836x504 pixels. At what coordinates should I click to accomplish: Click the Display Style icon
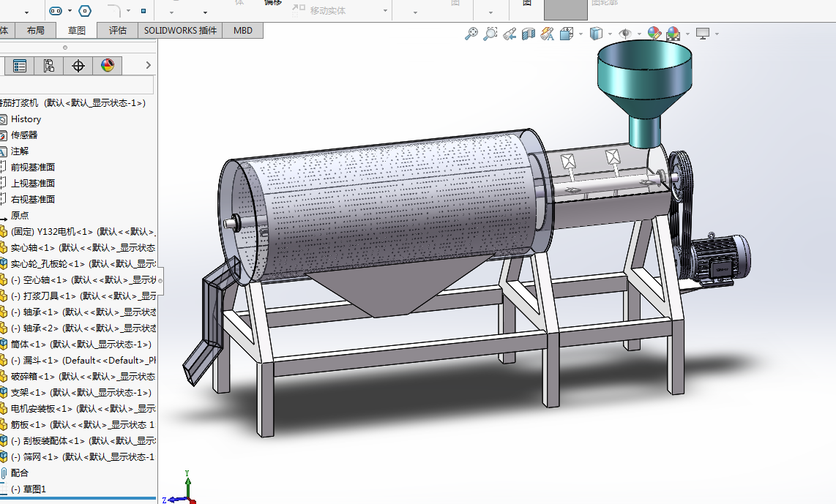point(596,34)
